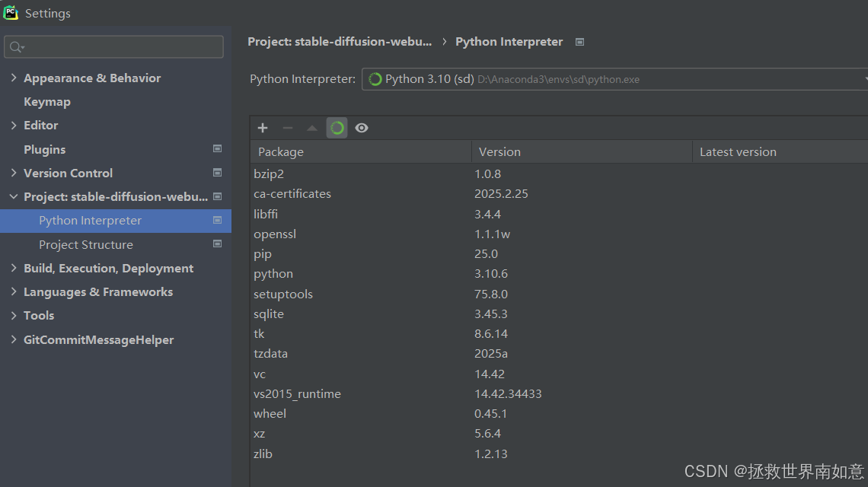
Task: Click the project-level icon next to Python Interpreter row
Action: click(218, 220)
